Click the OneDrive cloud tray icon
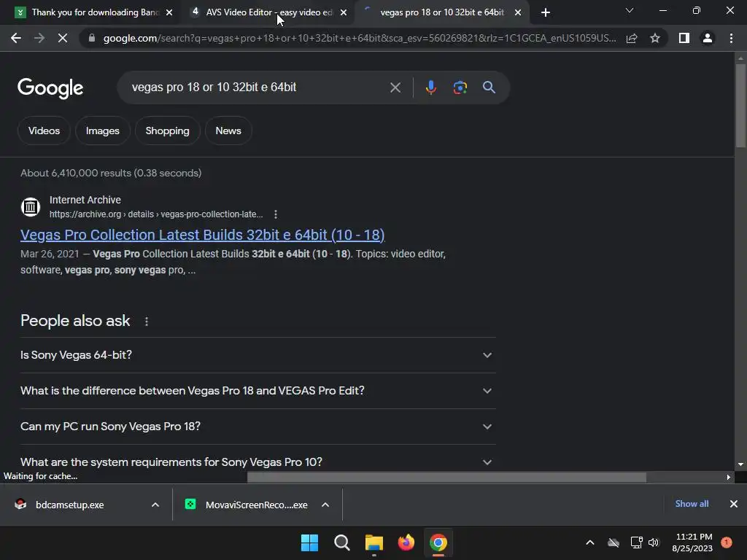The image size is (747, 560). 614,542
